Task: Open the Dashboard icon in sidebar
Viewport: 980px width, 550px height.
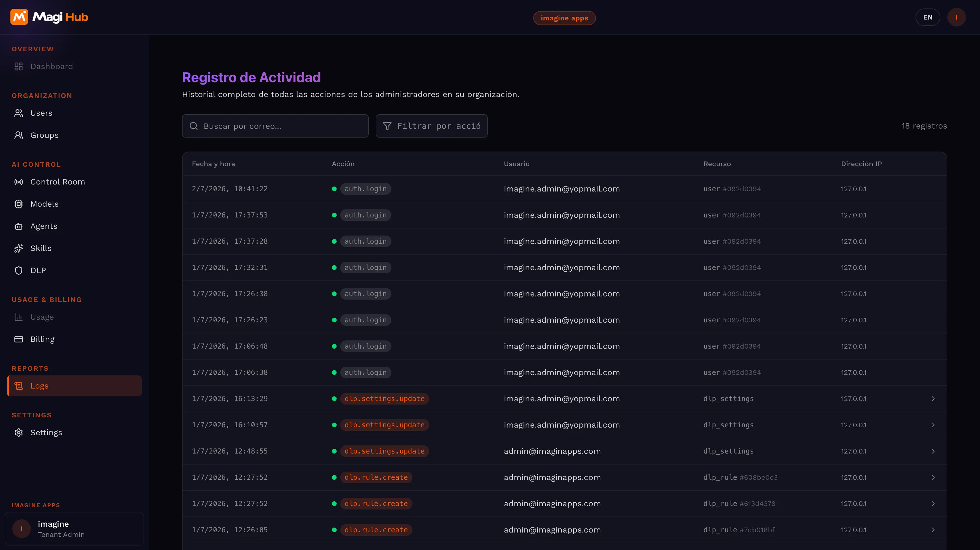Action: (19, 66)
